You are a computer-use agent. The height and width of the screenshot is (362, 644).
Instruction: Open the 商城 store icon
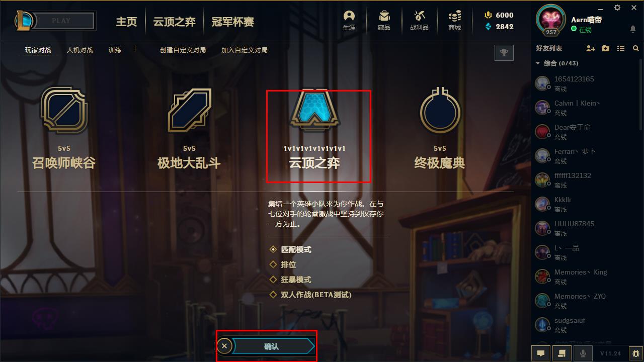click(454, 20)
